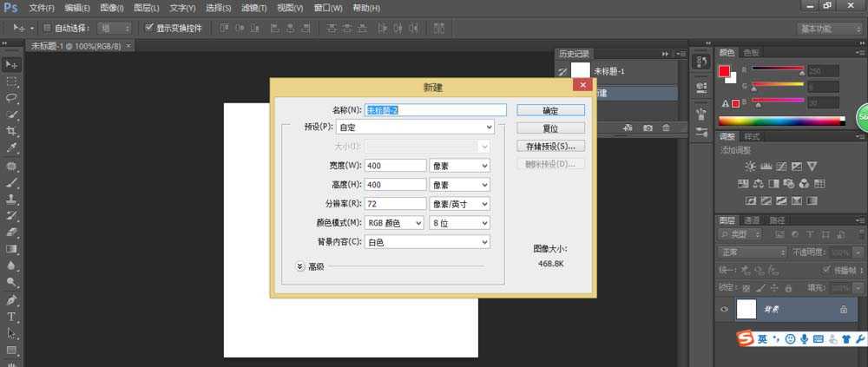Open the 颜色模式 RGB 颜色 dropdown
This screenshot has width=868, height=367.
394,223
